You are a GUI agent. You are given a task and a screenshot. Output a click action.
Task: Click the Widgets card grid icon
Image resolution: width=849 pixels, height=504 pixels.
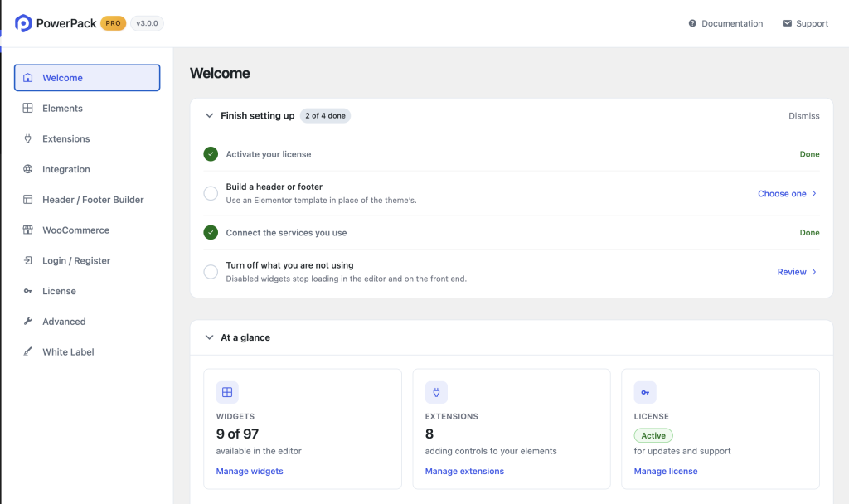(227, 392)
